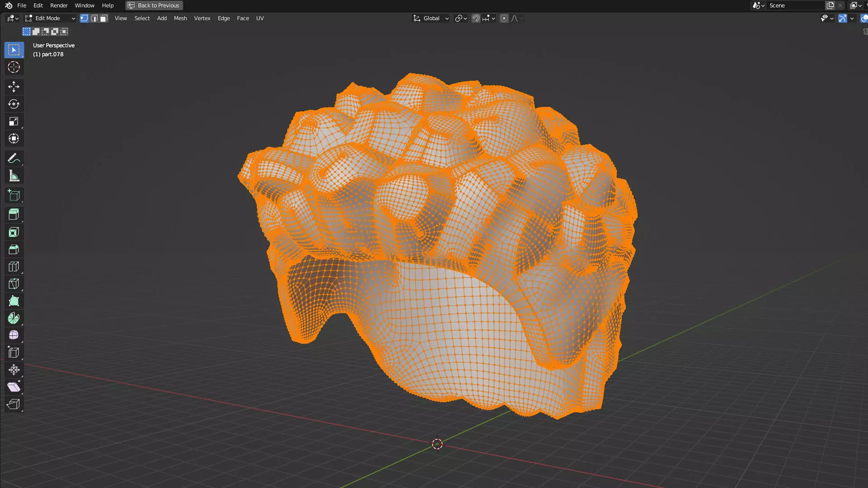Select the Measure ruler tool

[x=14, y=176]
